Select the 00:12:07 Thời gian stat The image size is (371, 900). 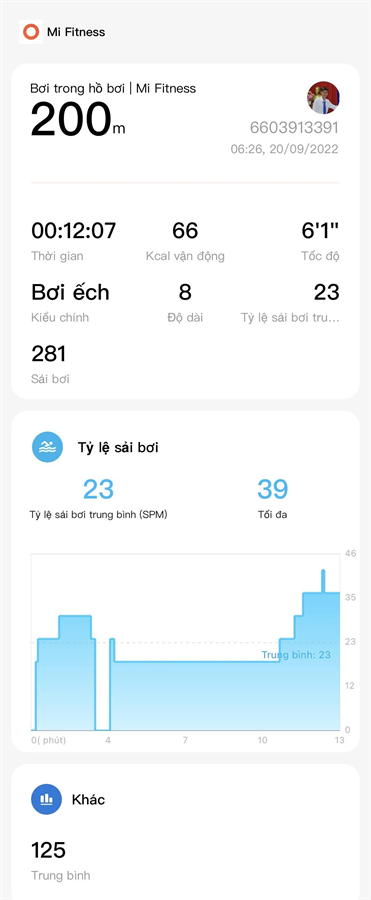point(74,240)
